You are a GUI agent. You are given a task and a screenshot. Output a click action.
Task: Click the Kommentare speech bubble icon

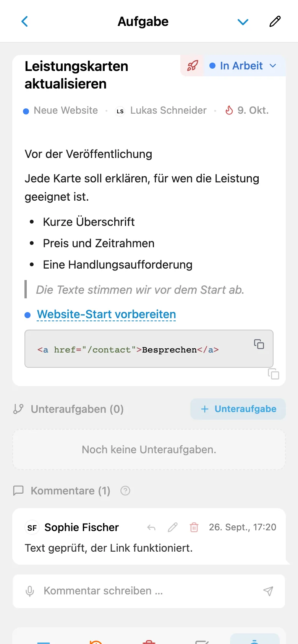(x=18, y=491)
